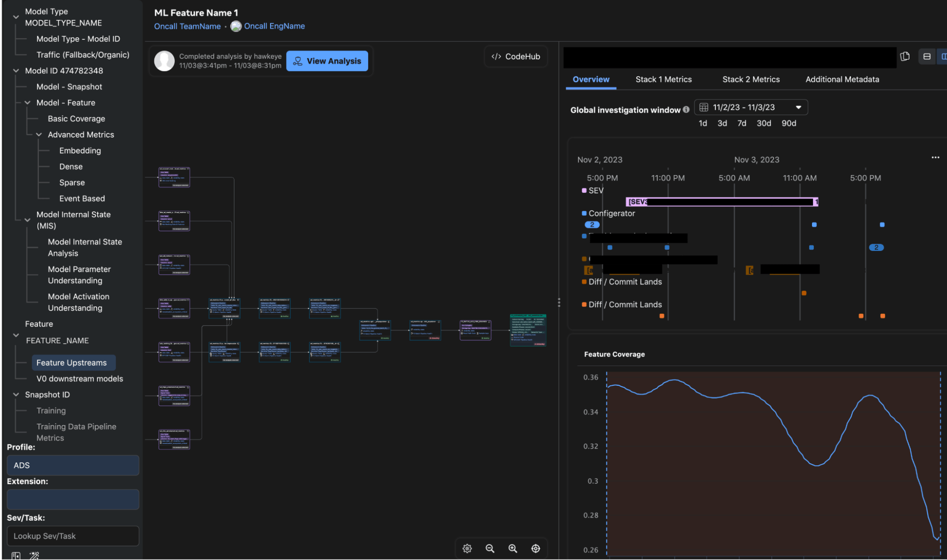The height and width of the screenshot is (560, 947).
Task: Select the 7d investigation window option
Action: tap(741, 123)
